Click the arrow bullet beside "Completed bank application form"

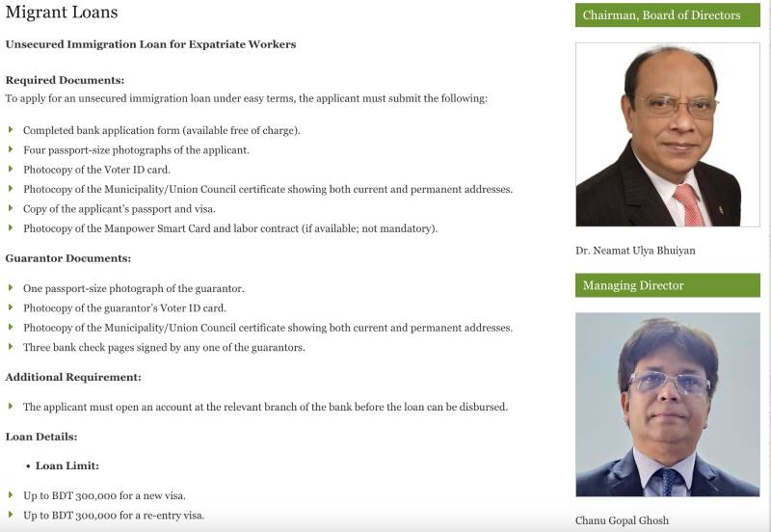click(x=11, y=129)
